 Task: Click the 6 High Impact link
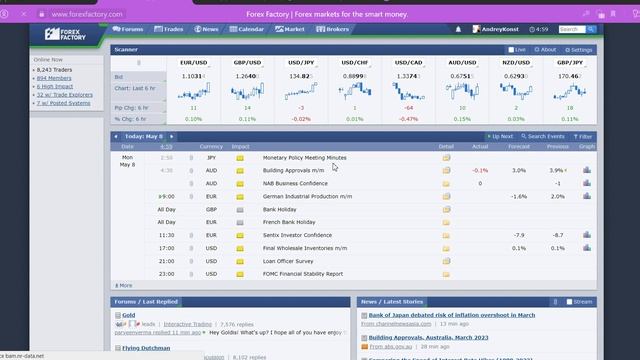55,87
